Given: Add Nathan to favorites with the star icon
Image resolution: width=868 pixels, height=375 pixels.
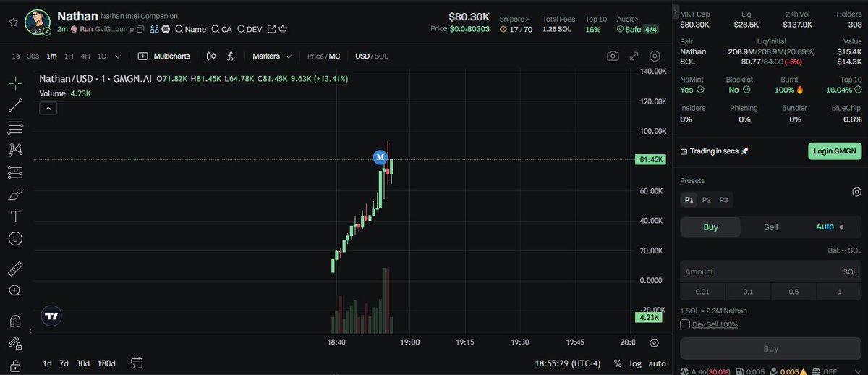Looking at the screenshot, I should click(13, 22).
